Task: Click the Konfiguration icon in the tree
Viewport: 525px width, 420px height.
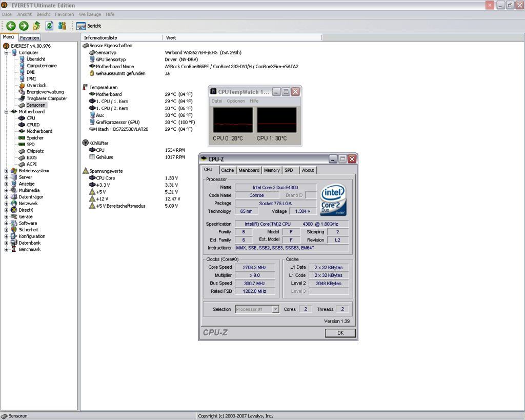Action: click(14, 236)
